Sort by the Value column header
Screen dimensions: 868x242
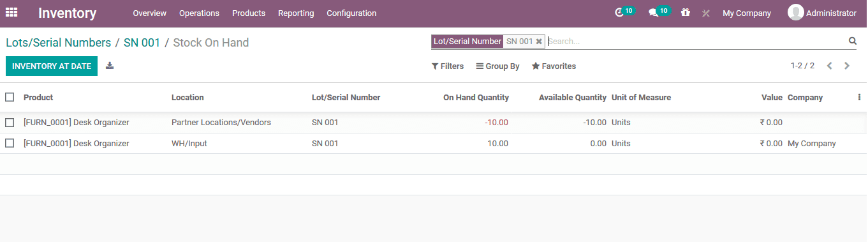tap(772, 97)
